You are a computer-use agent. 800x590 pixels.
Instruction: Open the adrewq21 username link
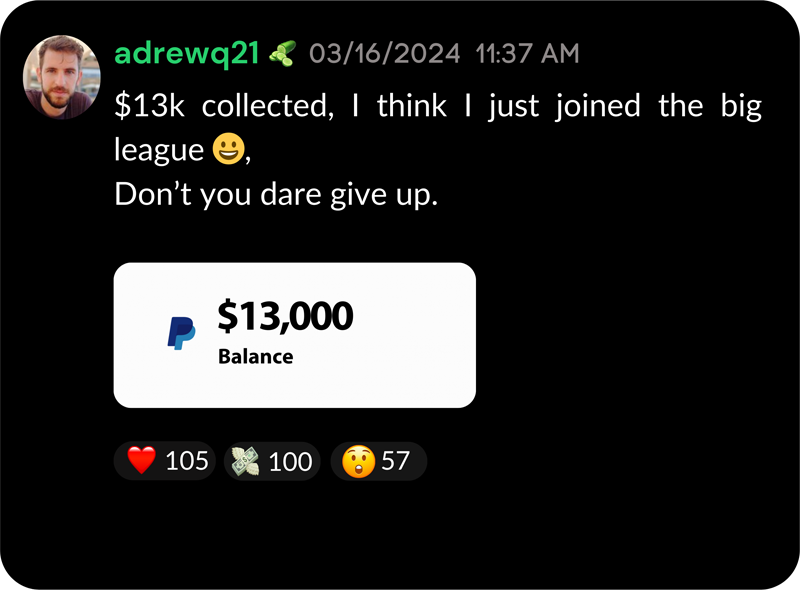[187, 53]
